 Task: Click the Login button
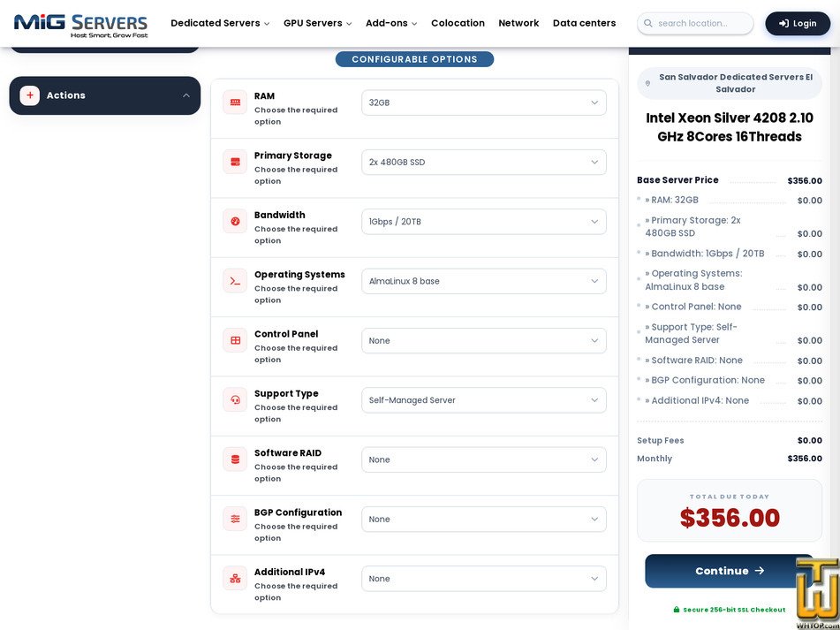tap(798, 24)
